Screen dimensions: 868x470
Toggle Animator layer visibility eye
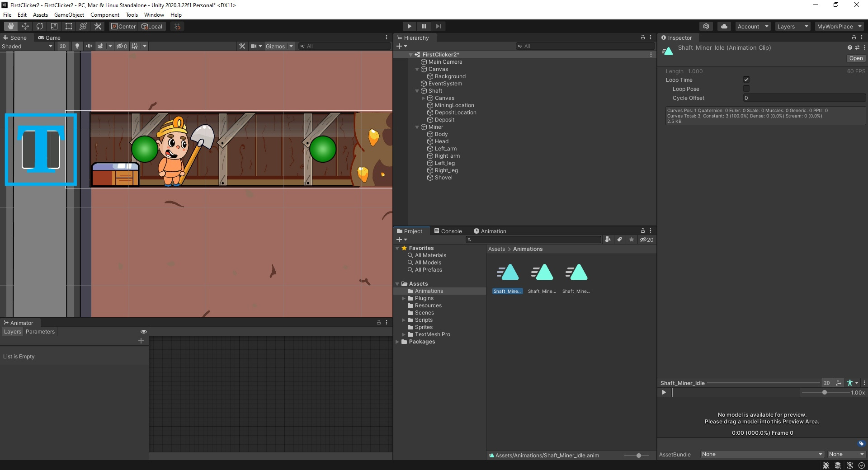pyautogui.click(x=144, y=331)
